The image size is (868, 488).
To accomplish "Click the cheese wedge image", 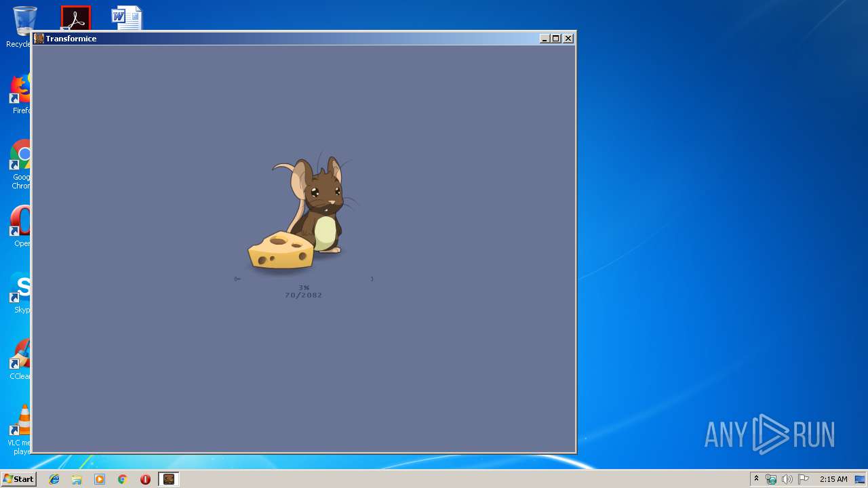I will pos(281,250).
